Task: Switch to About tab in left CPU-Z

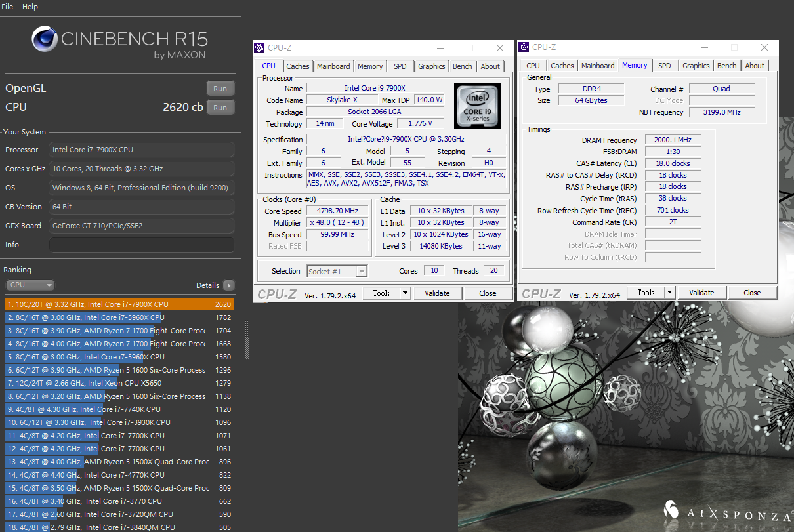Action: click(490, 66)
